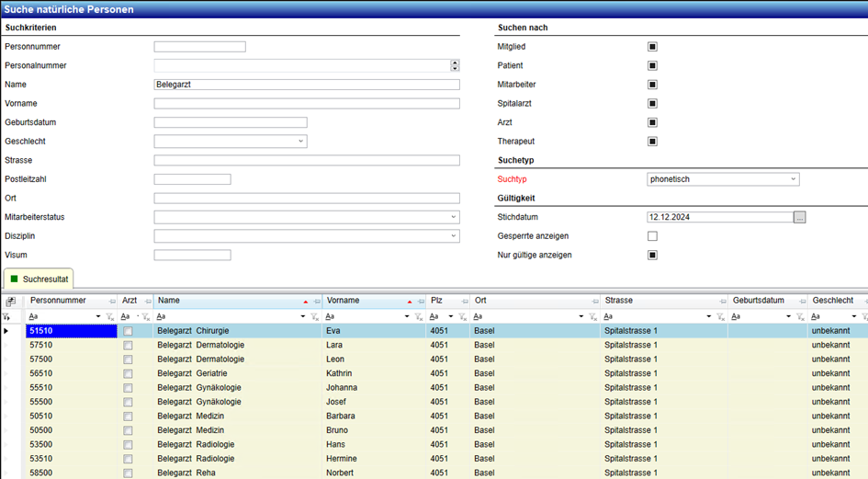Screen dimensions: 868x479
Task: Click into the Vorname search field
Action: pos(307,104)
